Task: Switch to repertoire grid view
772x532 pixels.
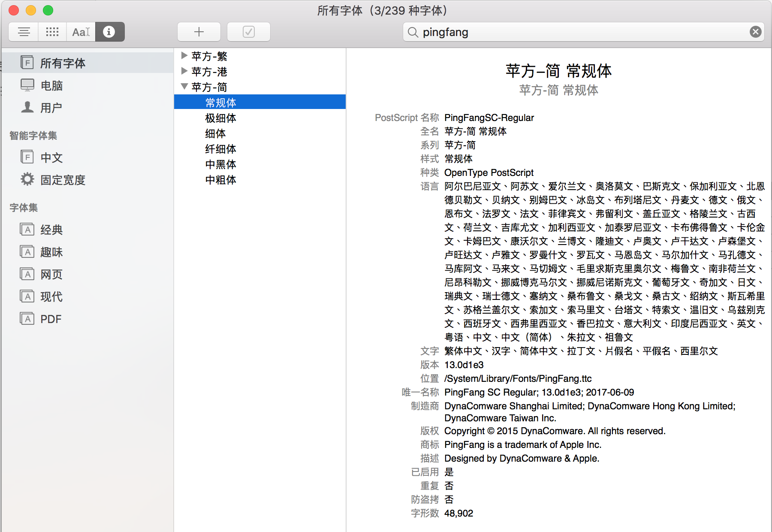Action: (52, 32)
